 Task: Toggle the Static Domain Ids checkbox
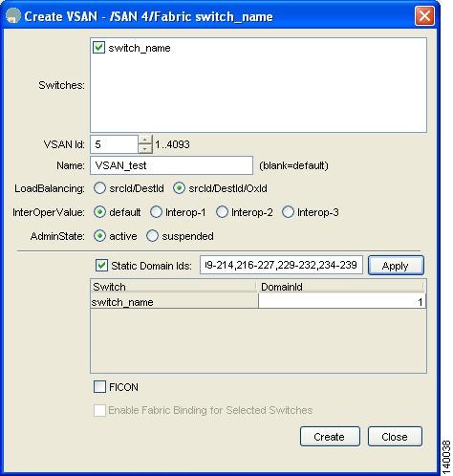click(x=101, y=266)
